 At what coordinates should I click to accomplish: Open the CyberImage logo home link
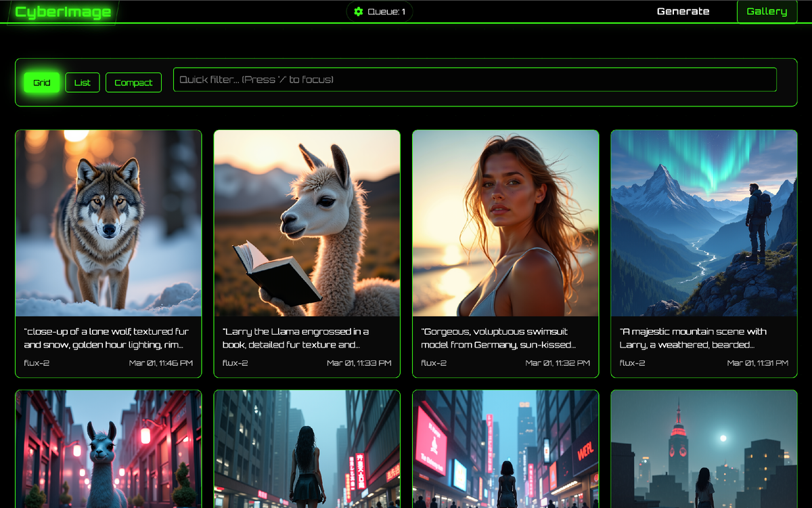coord(63,12)
